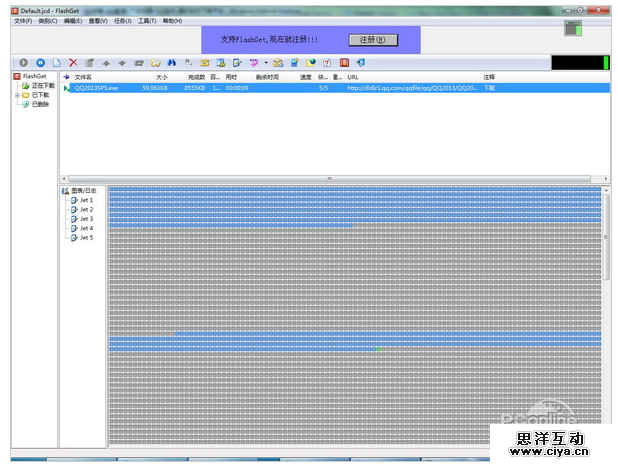618x467 pixels.
Task: Sort list by 文件名 column header
Action: click(83, 77)
